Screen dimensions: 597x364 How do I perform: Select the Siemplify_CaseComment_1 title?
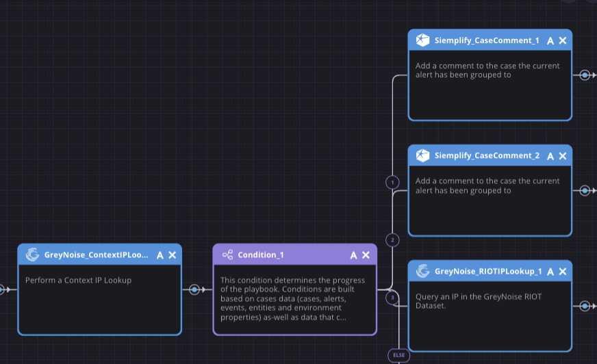[x=487, y=40]
